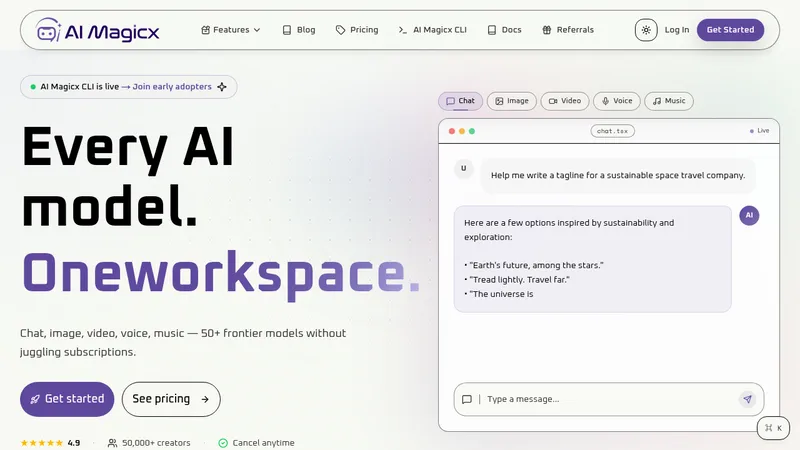
Task: Click the microphone icon on Voice tab
Action: point(605,101)
